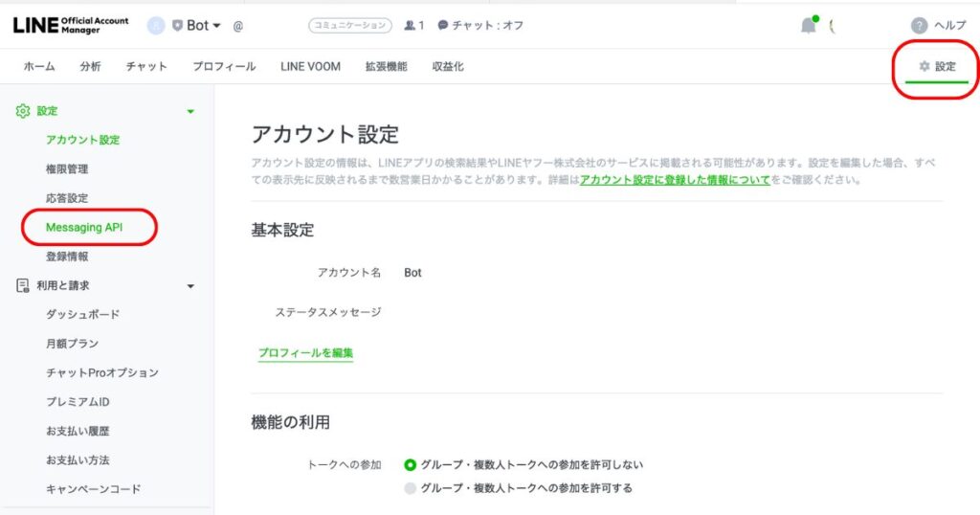The image size is (980, 515).
Task: Open the 分析 tab
Action: click(90, 66)
